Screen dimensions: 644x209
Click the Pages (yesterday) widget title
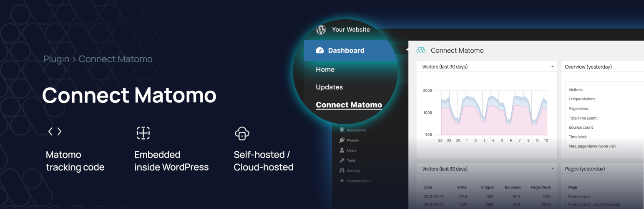pyautogui.click(x=585, y=169)
